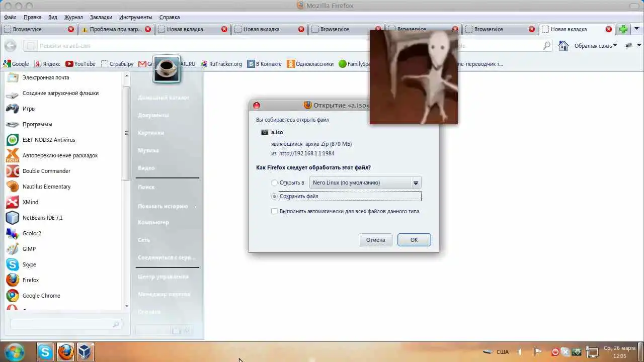Click the date and time clock
644x362 pixels.
click(619, 352)
